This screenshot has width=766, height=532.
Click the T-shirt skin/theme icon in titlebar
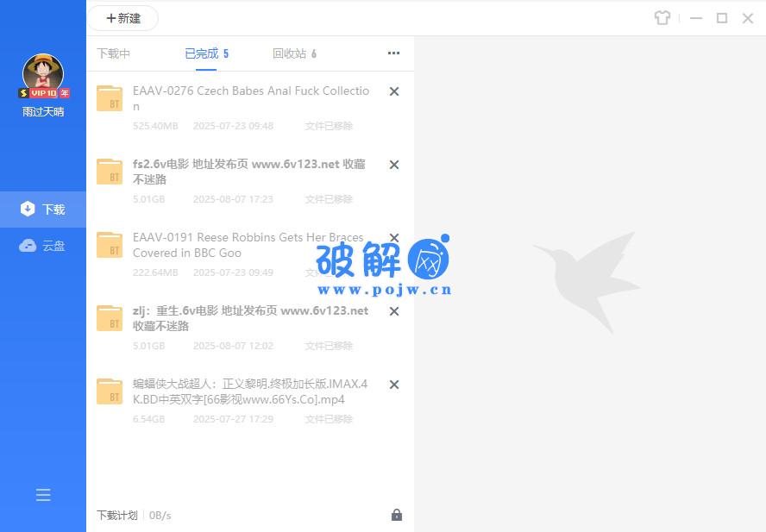click(x=662, y=17)
